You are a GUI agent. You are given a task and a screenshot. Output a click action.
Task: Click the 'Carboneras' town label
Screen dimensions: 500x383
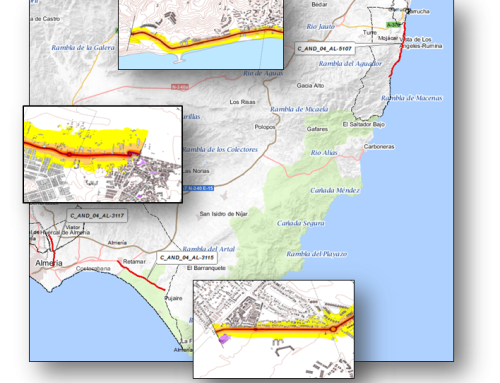click(x=379, y=147)
